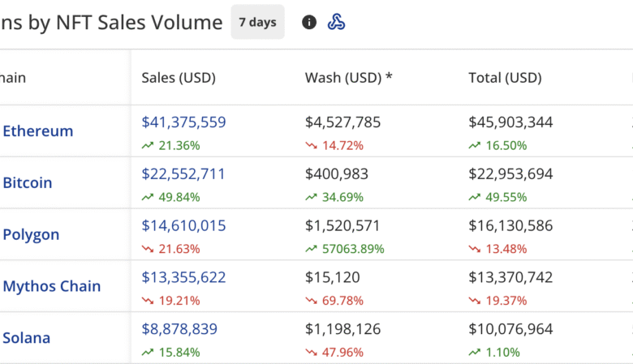The height and width of the screenshot is (364, 633).
Task: Sort by Sales (USD) column header
Action: [x=179, y=77]
